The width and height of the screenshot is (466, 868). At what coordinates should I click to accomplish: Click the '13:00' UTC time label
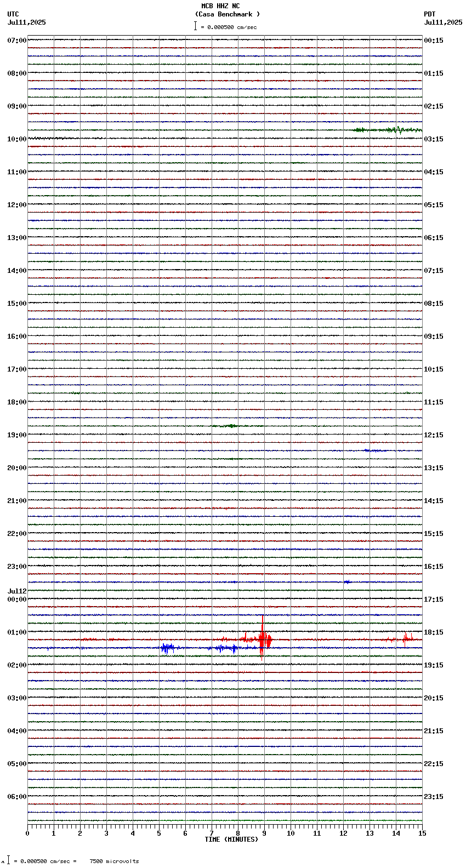click(x=17, y=238)
